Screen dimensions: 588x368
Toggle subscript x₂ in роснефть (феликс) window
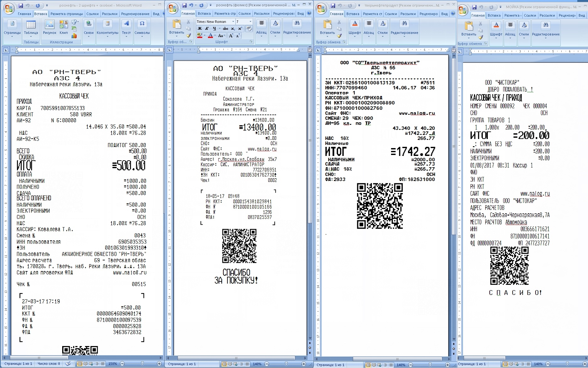click(233, 29)
